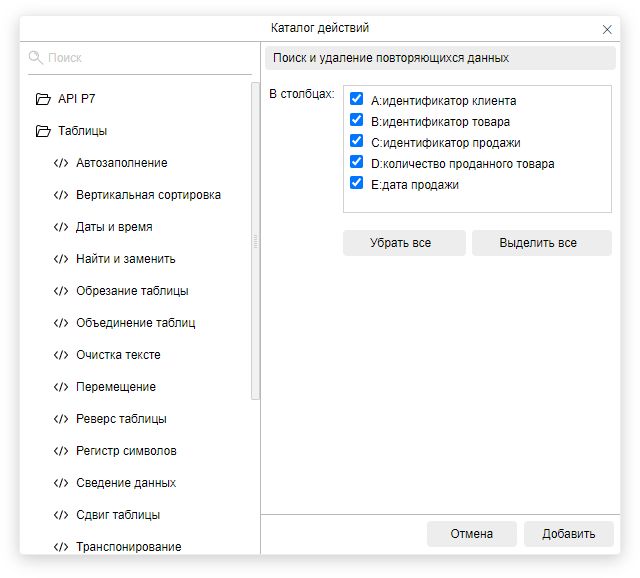Click the Добавить button
Viewport: 640px width, 578px height.
[568, 534]
